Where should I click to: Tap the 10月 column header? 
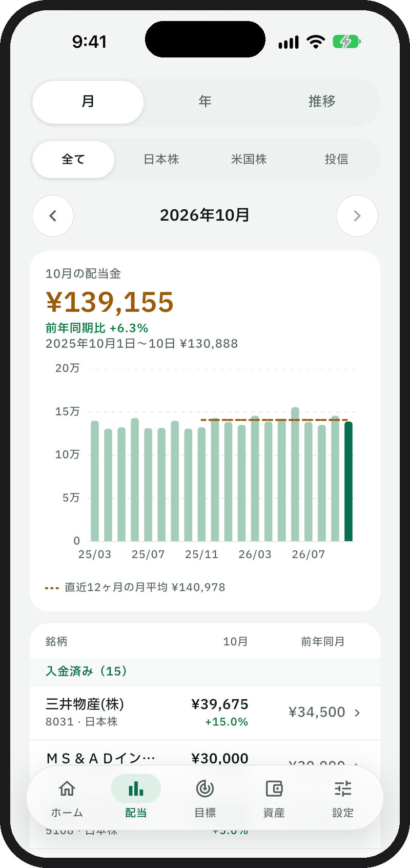click(x=236, y=642)
